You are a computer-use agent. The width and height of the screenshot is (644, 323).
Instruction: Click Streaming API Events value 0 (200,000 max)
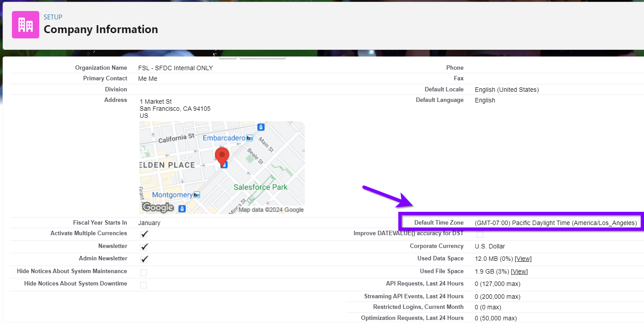[498, 297]
